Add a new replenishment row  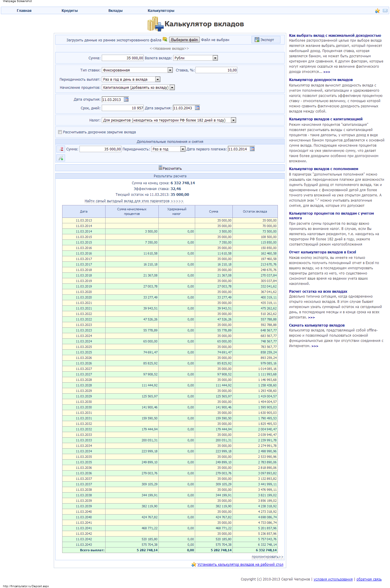(61, 158)
